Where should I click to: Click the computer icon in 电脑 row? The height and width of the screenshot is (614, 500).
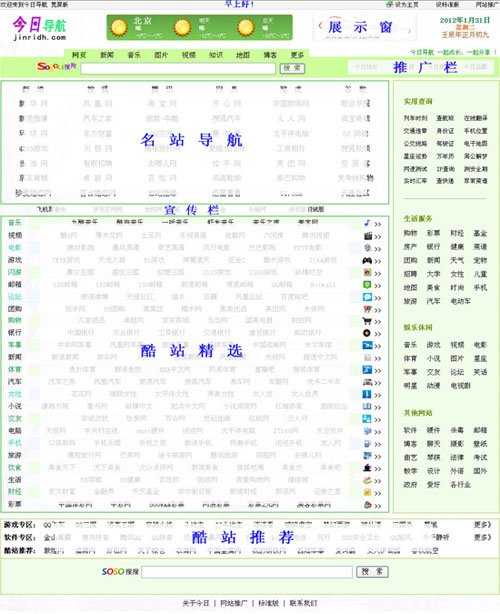(x=367, y=431)
